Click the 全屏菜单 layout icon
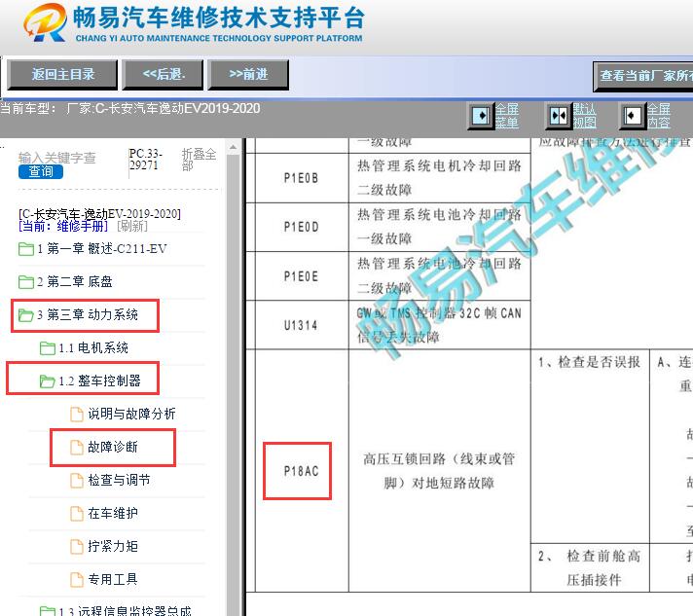This screenshot has width=693, height=616. click(481, 116)
